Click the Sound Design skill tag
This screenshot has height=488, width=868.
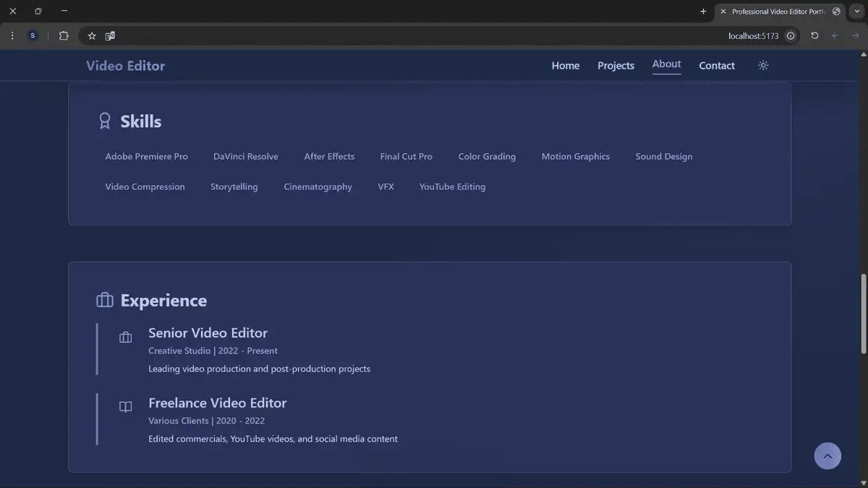[x=664, y=156]
